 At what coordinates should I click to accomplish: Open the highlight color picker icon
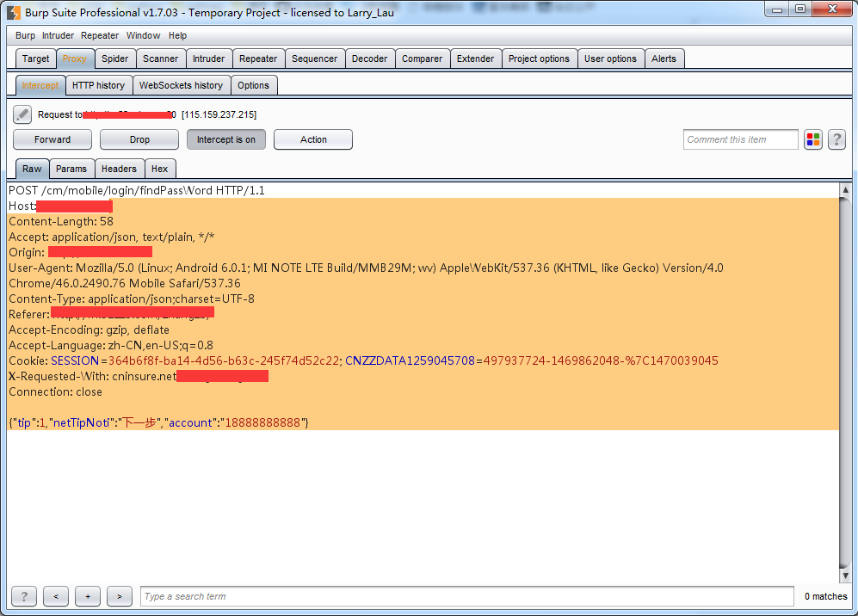point(813,139)
